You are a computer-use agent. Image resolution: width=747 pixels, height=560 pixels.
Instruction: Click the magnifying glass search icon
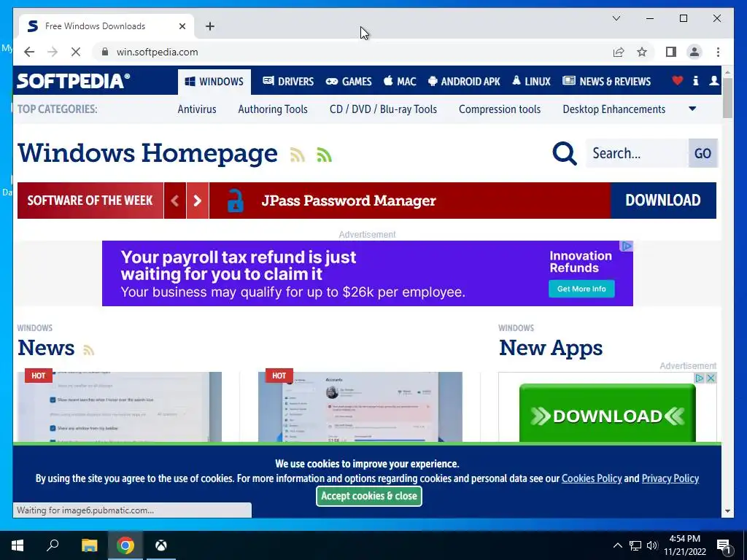click(x=565, y=153)
